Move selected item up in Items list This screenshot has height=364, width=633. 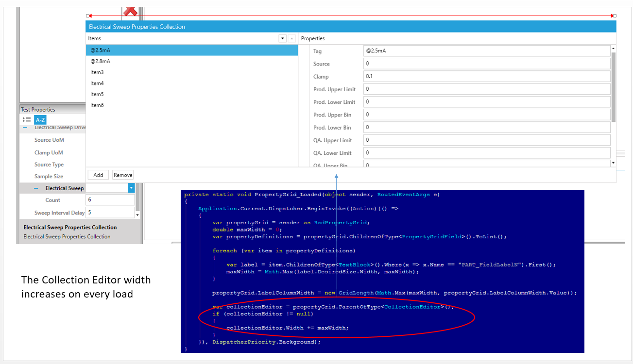click(291, 38)
